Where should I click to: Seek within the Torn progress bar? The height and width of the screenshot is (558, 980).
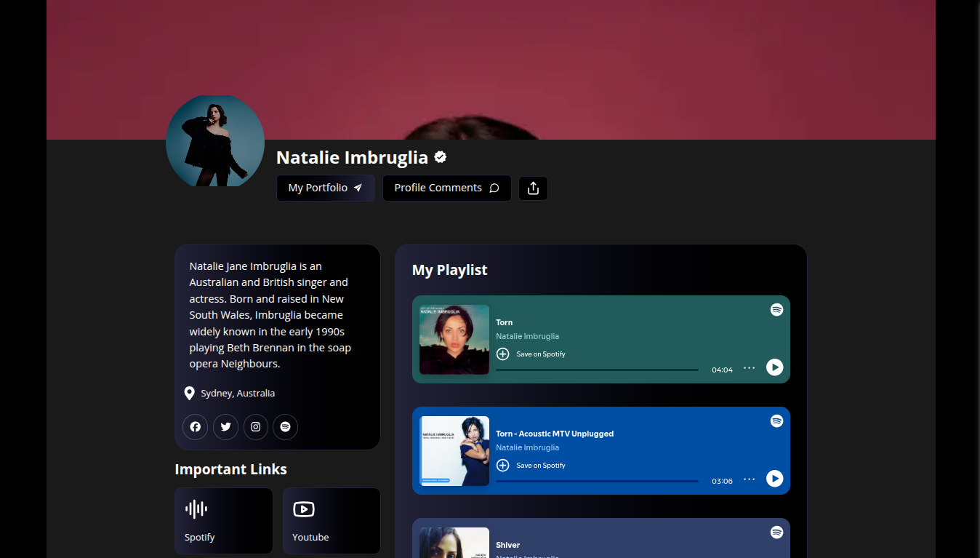tap(597, 370)
